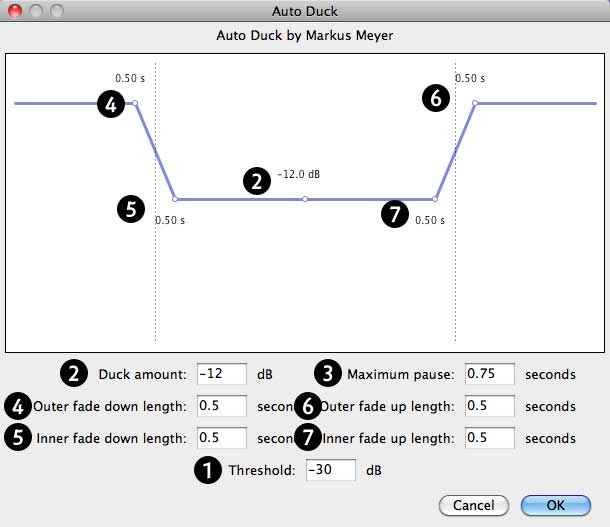Click the Maximum pause value field
The image size is (610, 527).
[x=490, y=374]
